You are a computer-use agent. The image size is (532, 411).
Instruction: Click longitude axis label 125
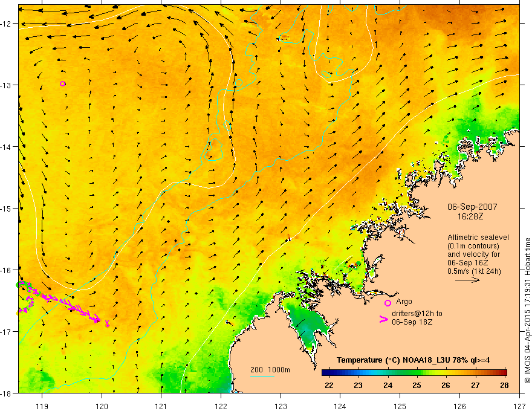coord(400,406)
